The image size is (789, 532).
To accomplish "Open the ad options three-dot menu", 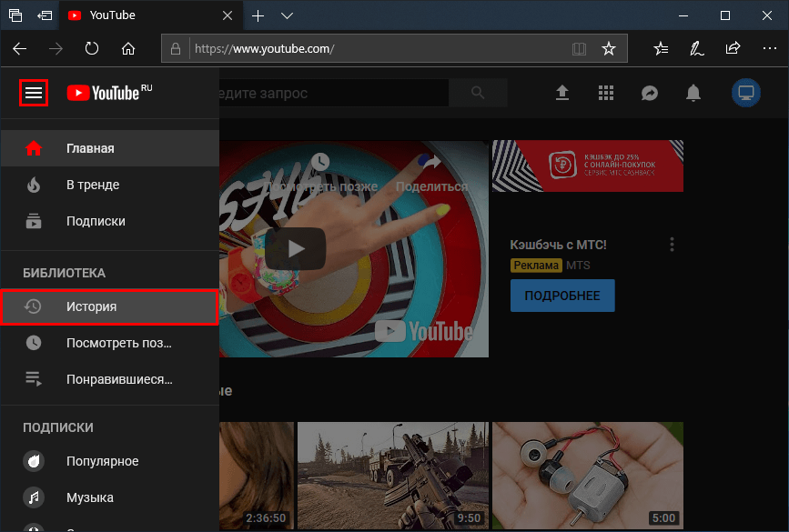I will point(672,245).
